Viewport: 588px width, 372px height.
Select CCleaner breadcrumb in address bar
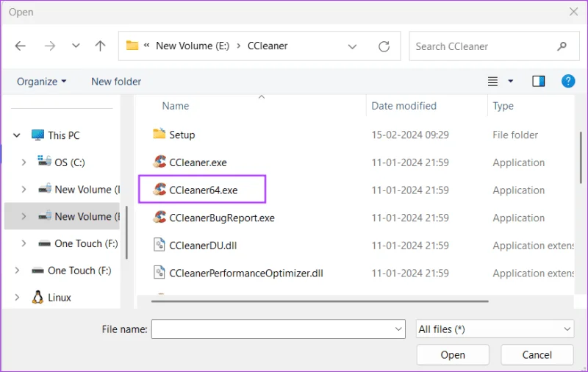tap(268, 46)
